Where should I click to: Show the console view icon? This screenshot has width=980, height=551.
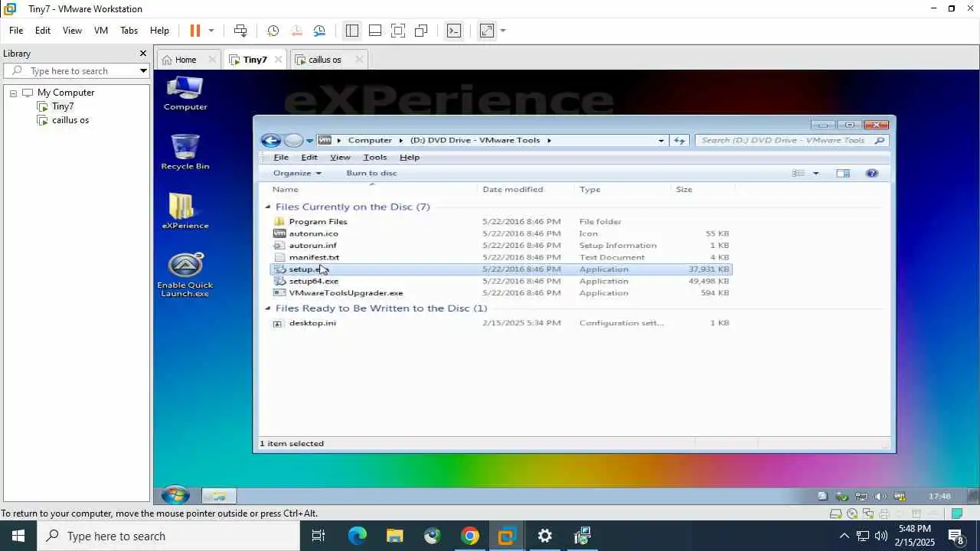pos(454,31)
